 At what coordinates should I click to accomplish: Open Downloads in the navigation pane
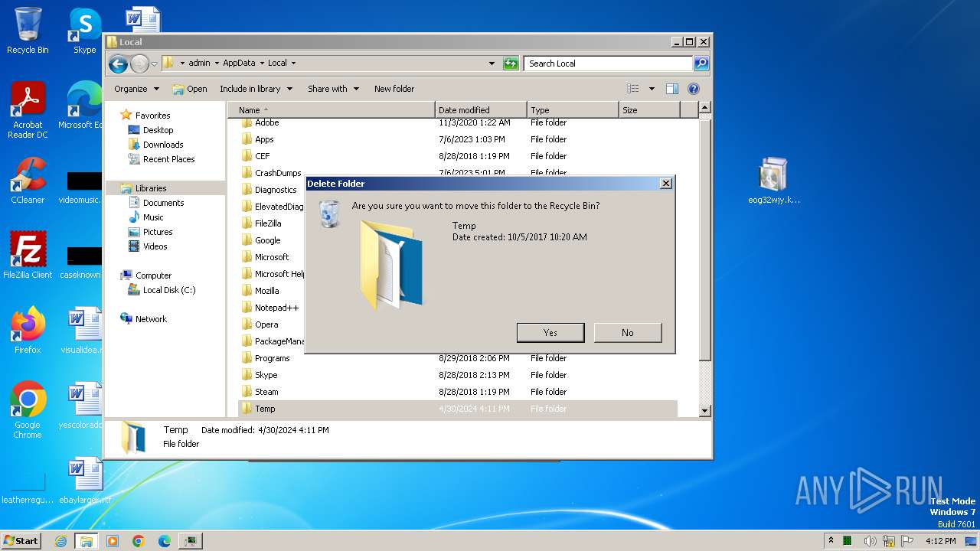163,145
